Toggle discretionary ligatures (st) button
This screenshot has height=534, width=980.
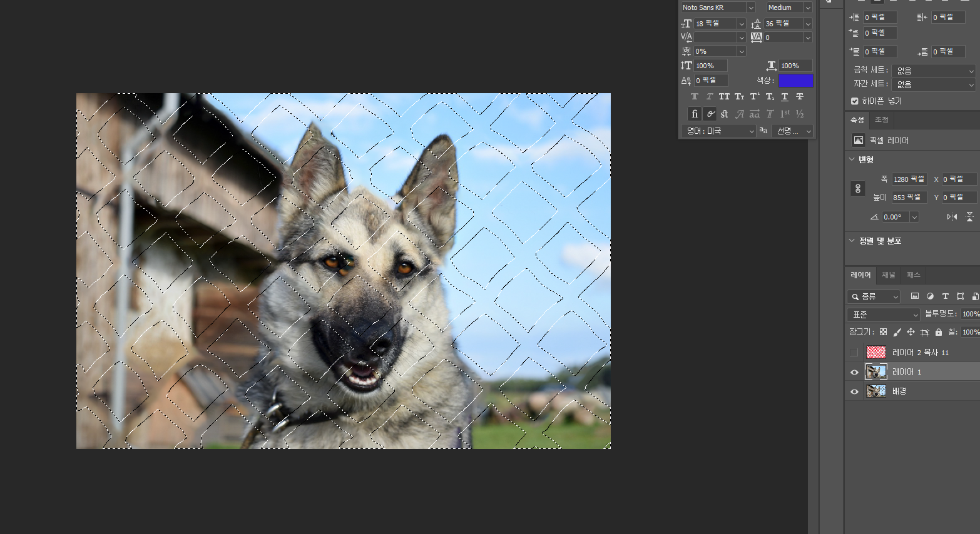tap(725, 114)
